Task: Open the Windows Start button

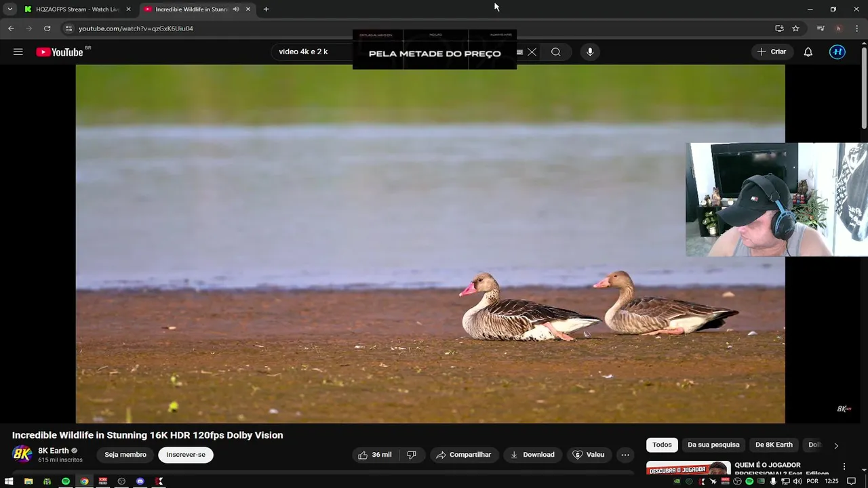Action: click(9, 481)
